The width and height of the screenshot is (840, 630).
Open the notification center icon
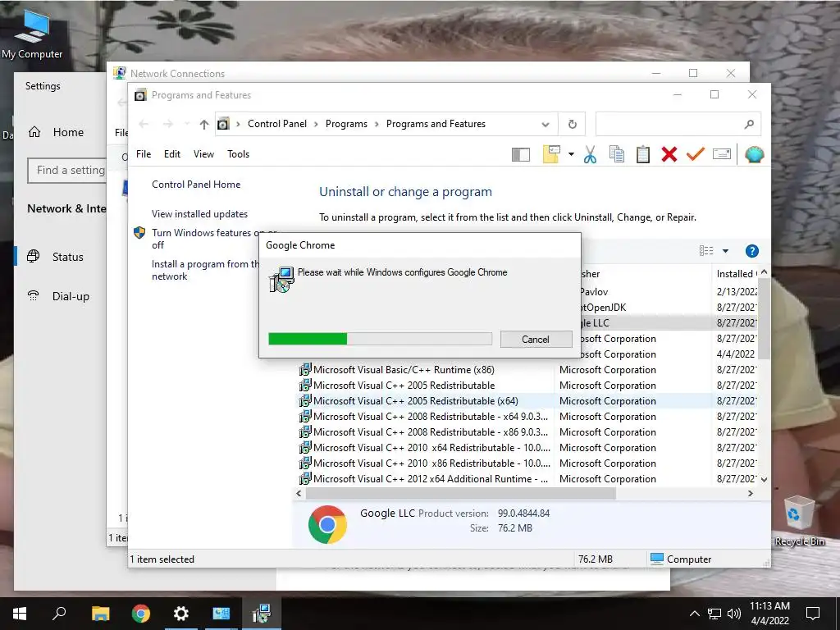coord(813,614)
